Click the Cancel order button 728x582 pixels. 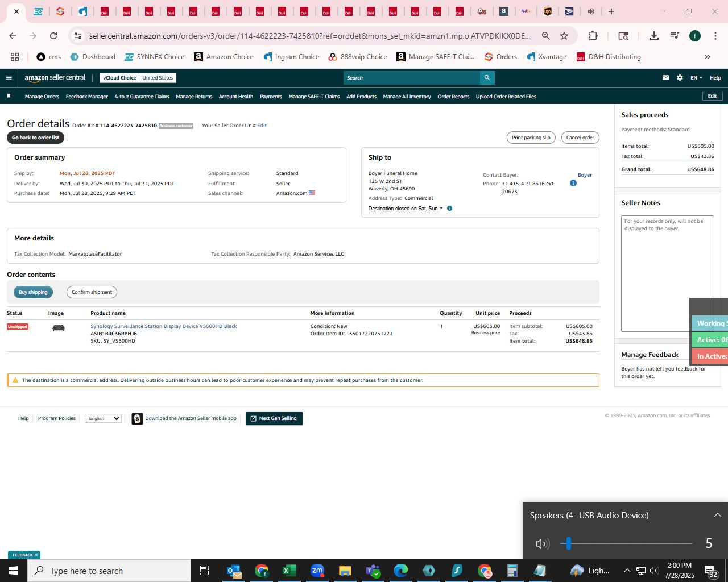[580, 138]
